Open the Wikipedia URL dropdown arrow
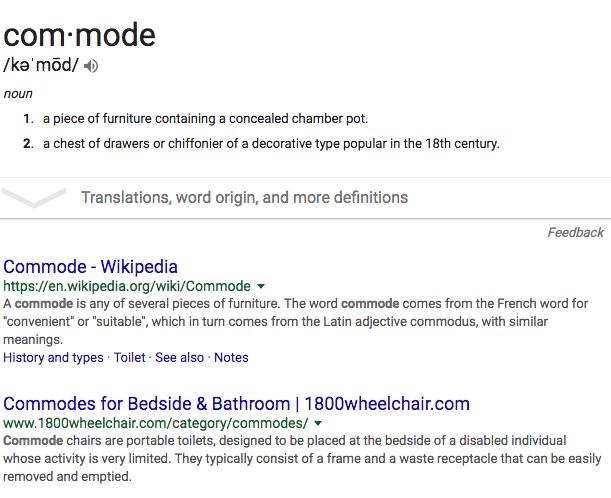The height and width of the screenshot is (498, 611). point(261,286)
